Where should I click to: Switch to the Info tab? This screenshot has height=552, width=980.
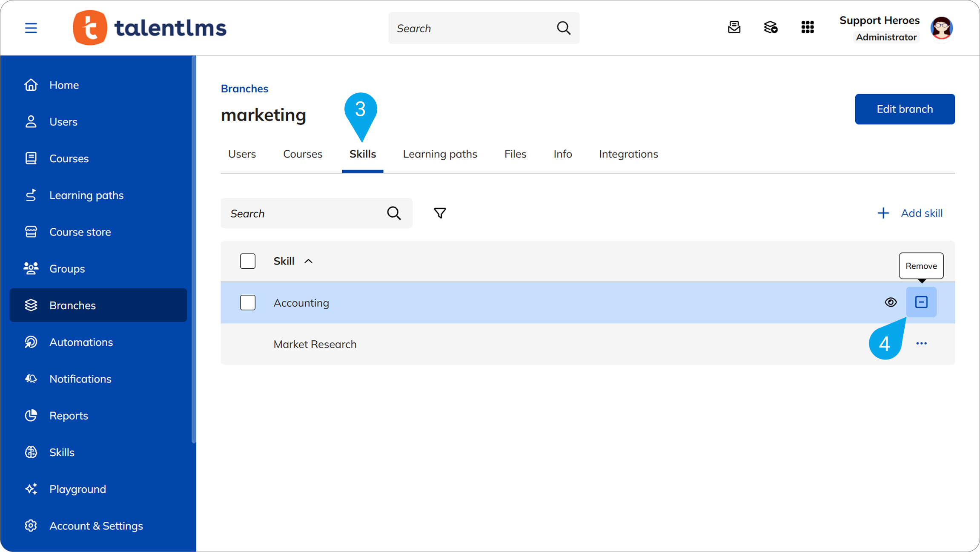[562, 154]
